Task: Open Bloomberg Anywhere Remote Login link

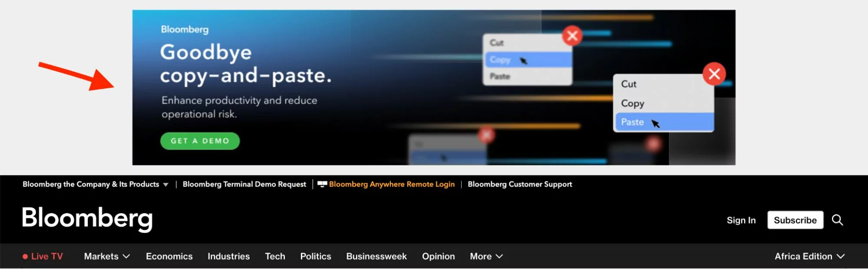Action: [x=392, y=184]
